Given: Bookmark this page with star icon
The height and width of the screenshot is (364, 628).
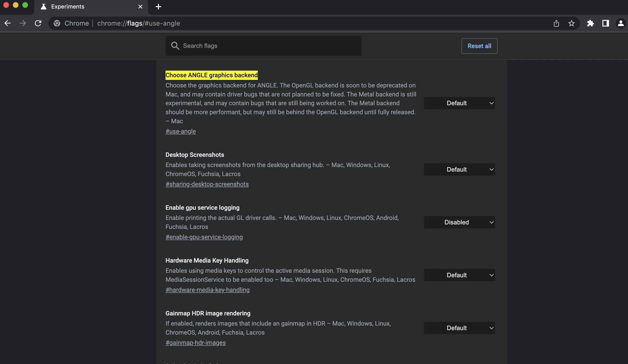Looking at the screenshot, I should [571, 23].
